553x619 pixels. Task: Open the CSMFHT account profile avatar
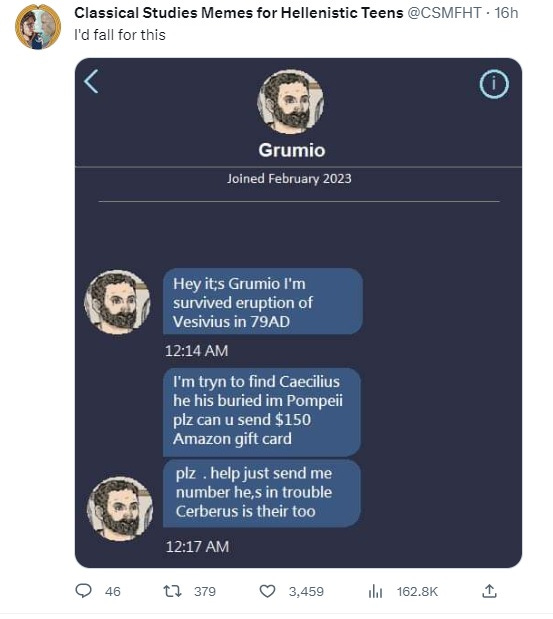[38, 26]
